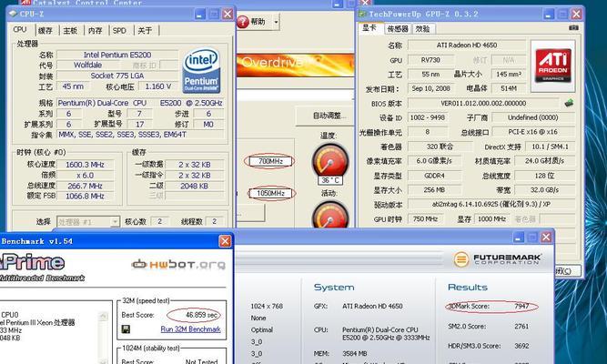Select the 效验 tab in GPU-Z
The height and width of the screenshot is (364, 607).
422,28
